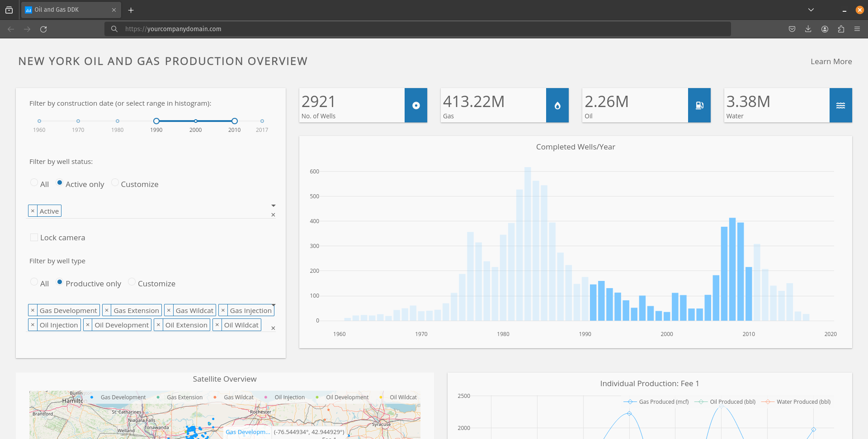Reload the page with browser refresh icon
This screenshot has width=868, height=439.
point(43,29)
